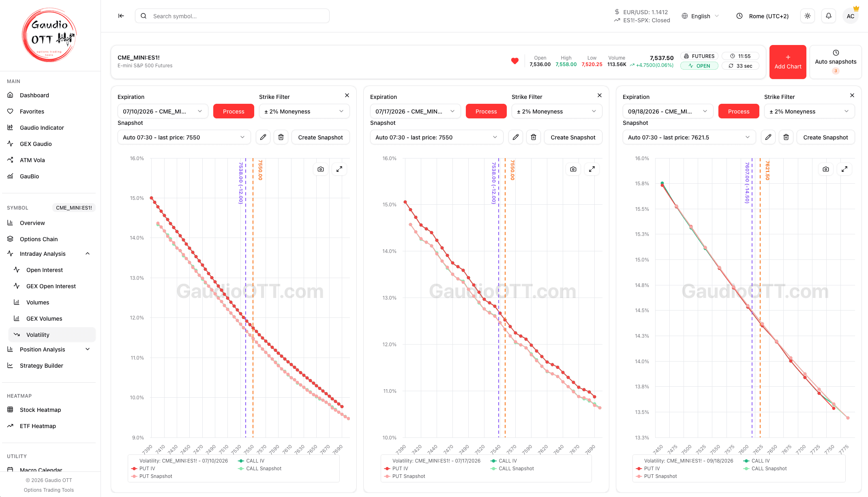
Task: Open the 07/10/2026 expiration dropdown
Action: (x=163, y=111)
